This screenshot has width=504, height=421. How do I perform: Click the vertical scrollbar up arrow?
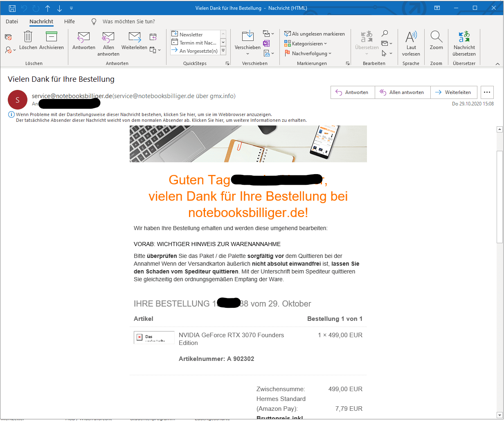pos(499,129)
